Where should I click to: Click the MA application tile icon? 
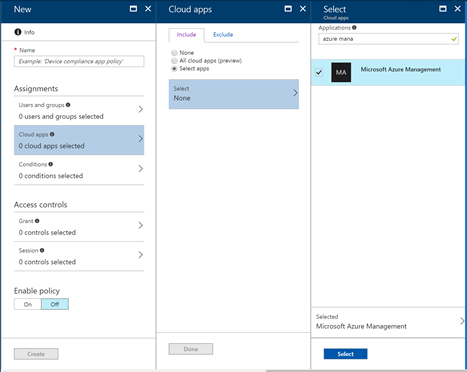[x=341, y=72]
